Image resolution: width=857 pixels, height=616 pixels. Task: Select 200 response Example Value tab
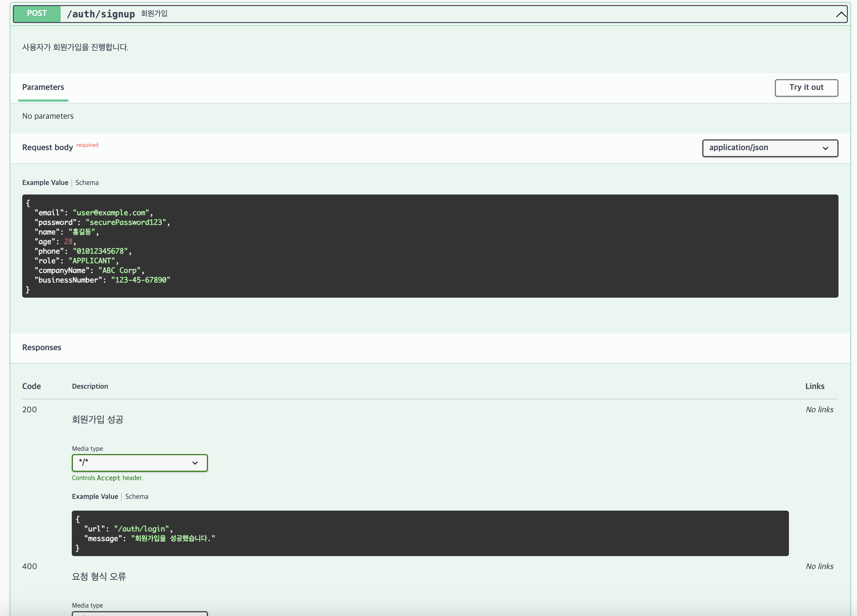[95, 496]
